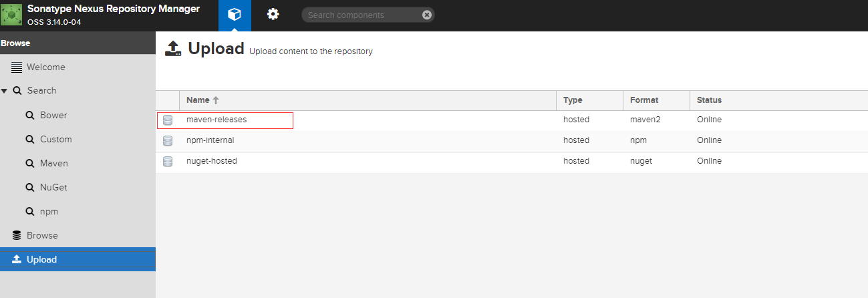The height and width of the screenshot is (298, 868).
Task: Click the Browse cube icon in header
Action: click(x=235, y=15)
